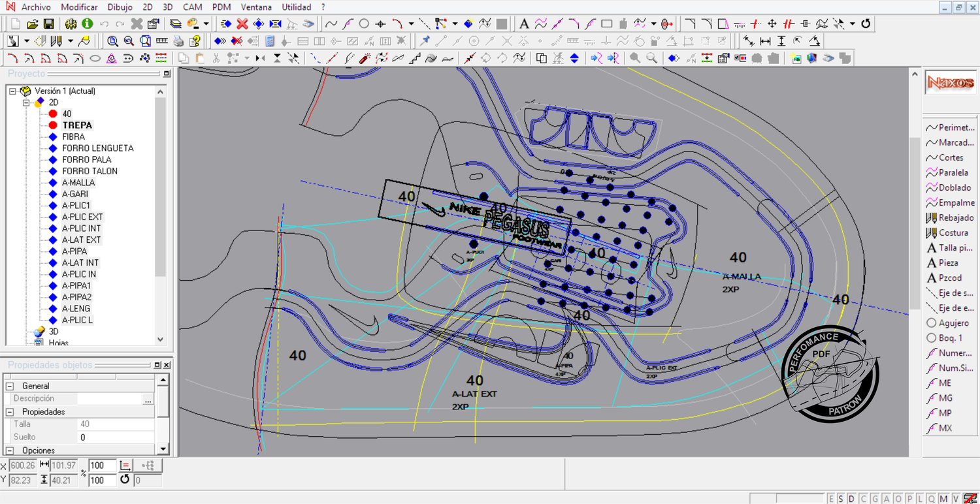980x504 pixels.
Task: Collapse the Versión 1 (Actual) tree node
Action: coord(12,91)
